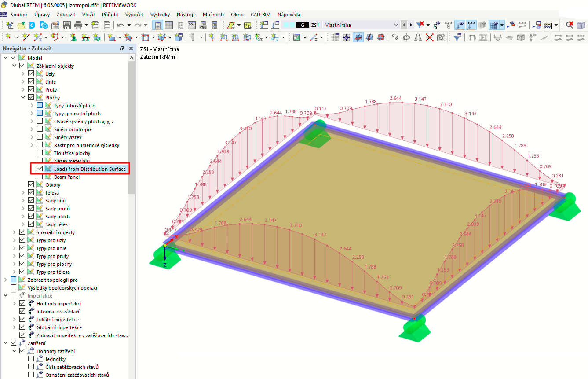Expand the Linie tree node
Image resolution: width=588 pixels, height=379 pixels.
click(23, 81)
